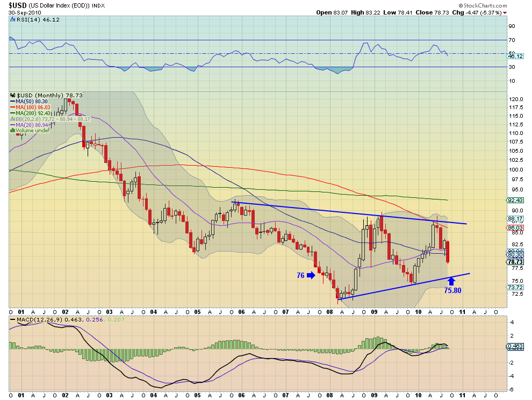Screen dimensions: 532x400
Task: Click the 75.0 price axis label
Action: pyautogui.click(x=517, y=281)
